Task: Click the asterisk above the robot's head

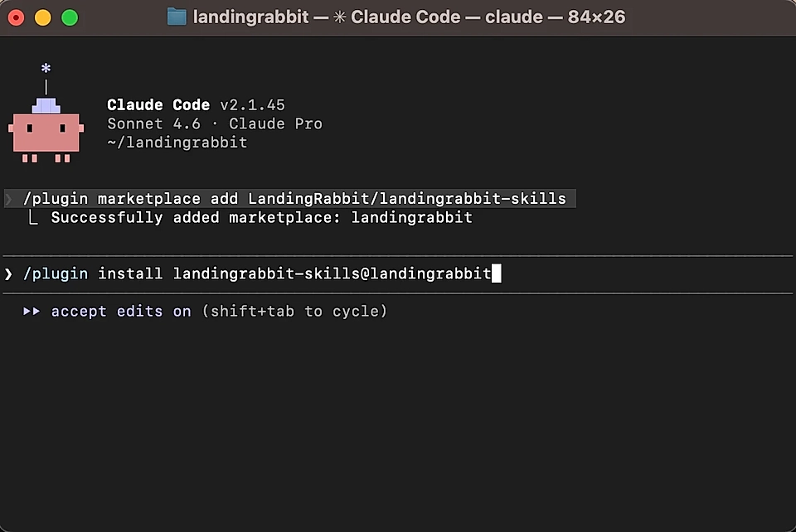Action: [x=46, y=69]
